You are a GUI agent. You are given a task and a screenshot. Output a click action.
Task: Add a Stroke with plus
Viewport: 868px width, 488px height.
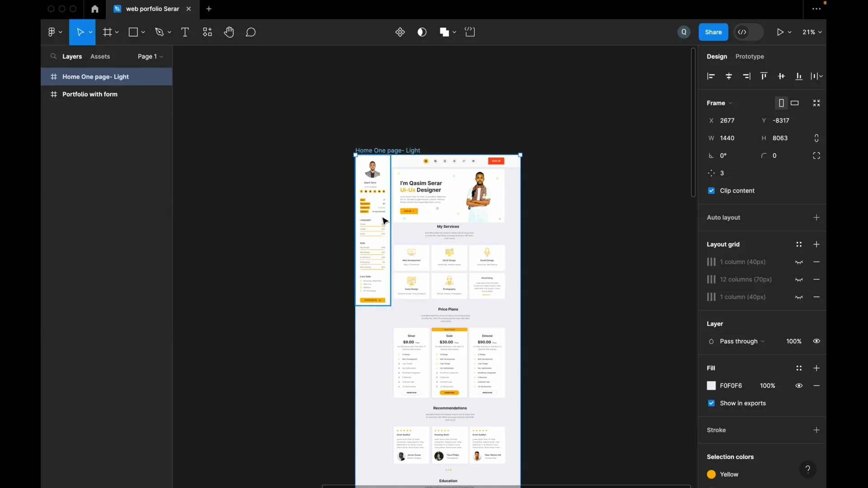816,430
